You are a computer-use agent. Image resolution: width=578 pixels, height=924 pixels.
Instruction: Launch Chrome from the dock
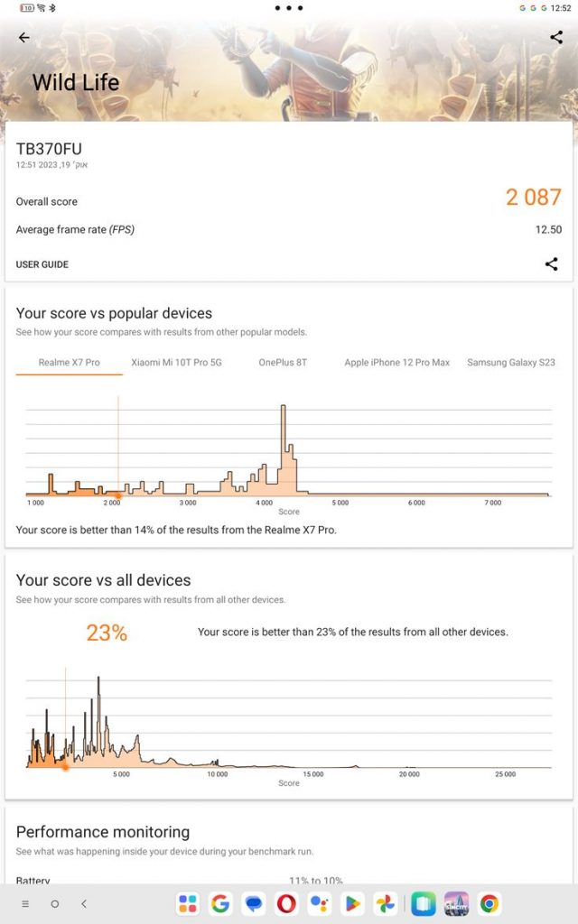pyautogui.click(x=489, y=903)
